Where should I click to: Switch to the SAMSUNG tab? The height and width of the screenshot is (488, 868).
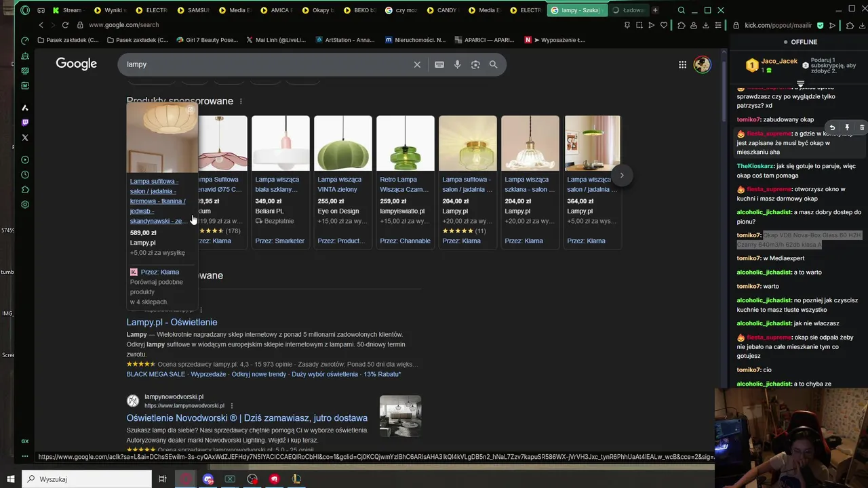click(x=195, y=10)
